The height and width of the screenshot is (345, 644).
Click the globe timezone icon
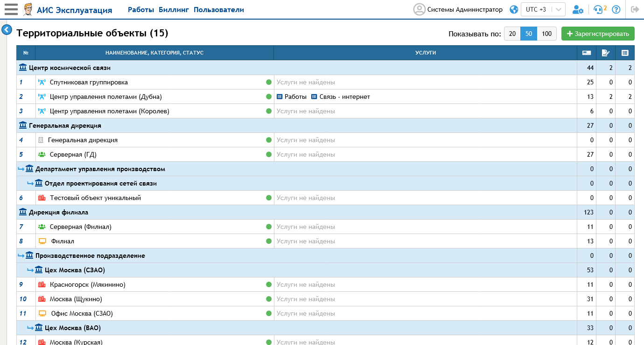(514, 9)
